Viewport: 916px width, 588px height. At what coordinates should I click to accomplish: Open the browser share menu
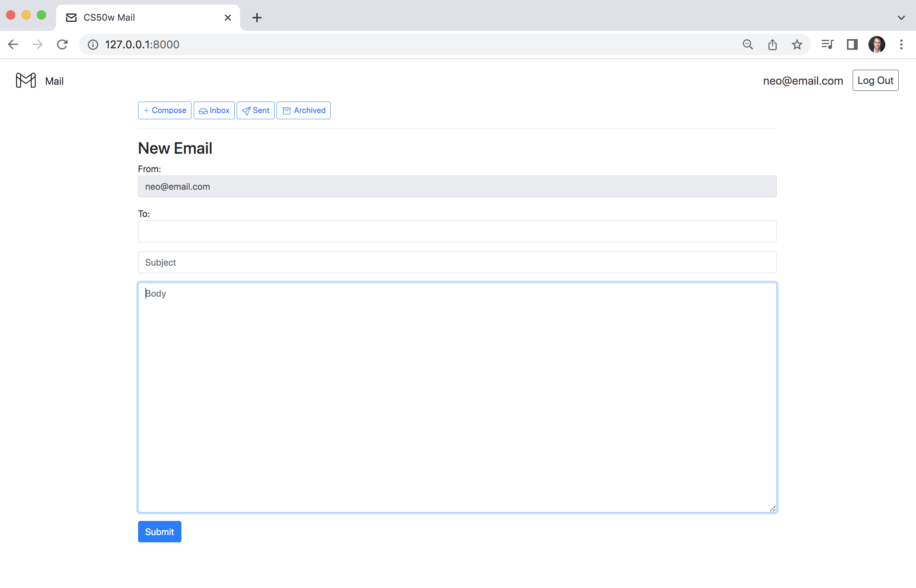[x=772, y=44]
